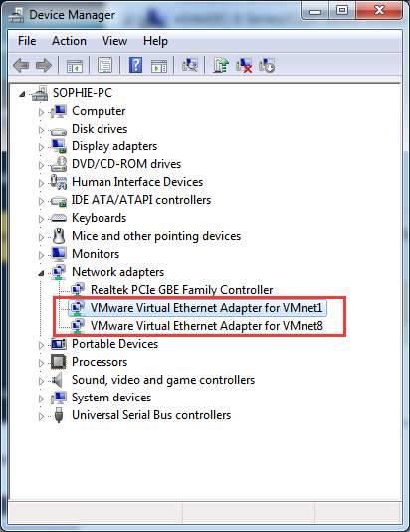Screen dimensions: 410x532
Task: Select Universal Serial Bus controllers item
Action: (151, 415)
